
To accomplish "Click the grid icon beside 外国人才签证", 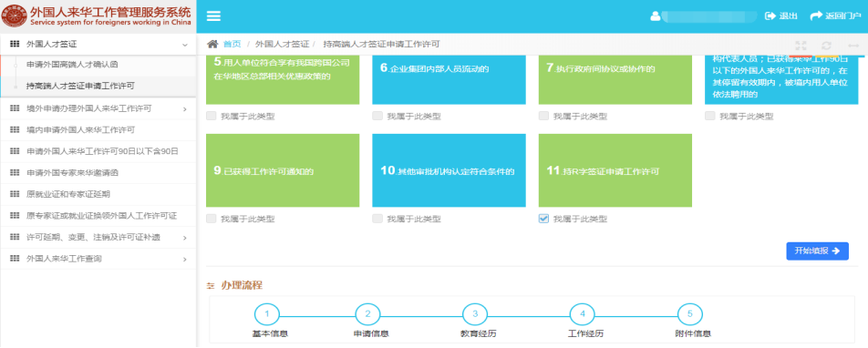I will [x=15, y=44].
